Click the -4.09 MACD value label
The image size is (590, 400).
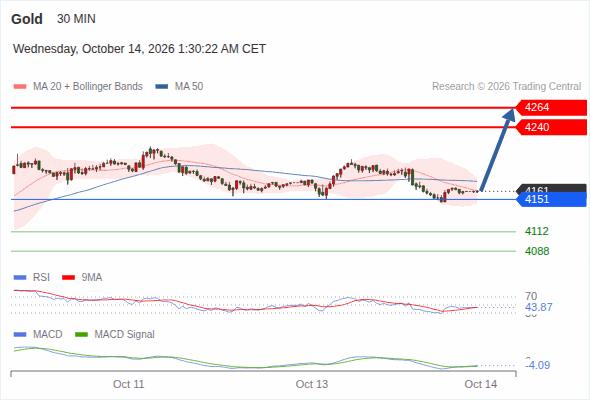point(538,365)
